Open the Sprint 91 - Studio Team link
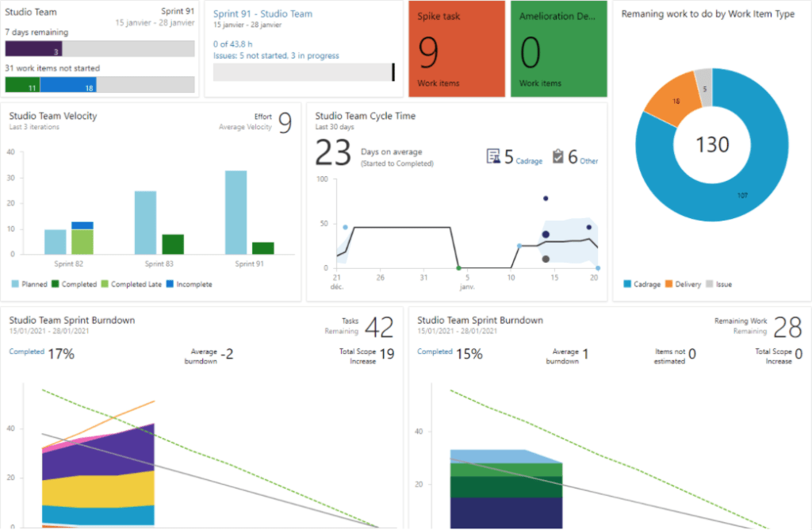Screen dimensions: 812x530 262,13
